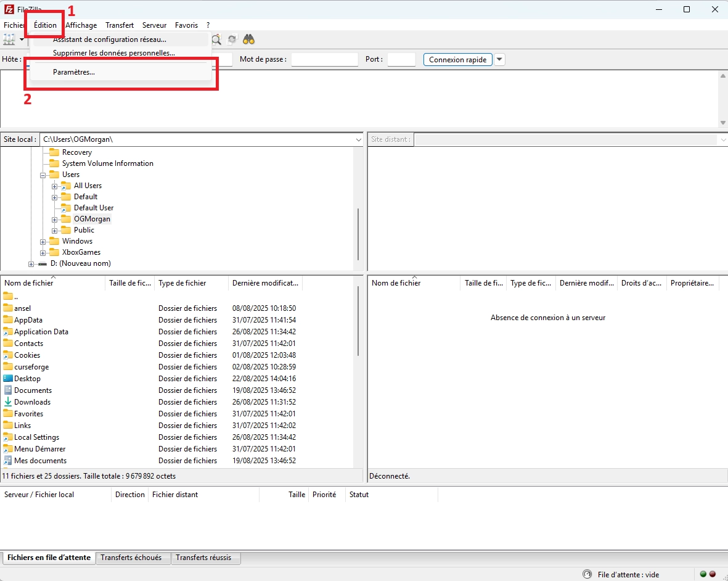Collapse the Users tree node
Screen dimensions: 728x581
(x=43, y=175)
